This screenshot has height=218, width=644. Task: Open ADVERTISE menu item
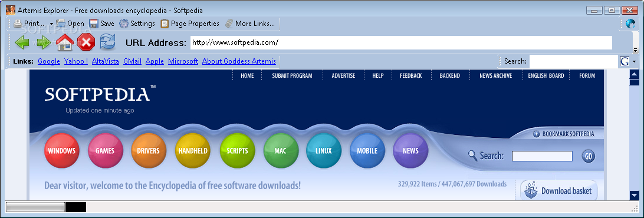(x=343, y=75)
